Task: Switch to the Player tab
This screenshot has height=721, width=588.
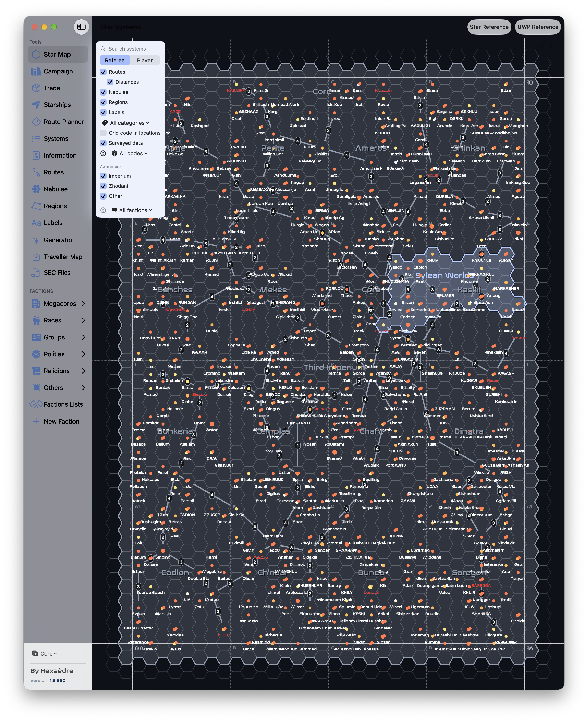Action: click(145, 60)
